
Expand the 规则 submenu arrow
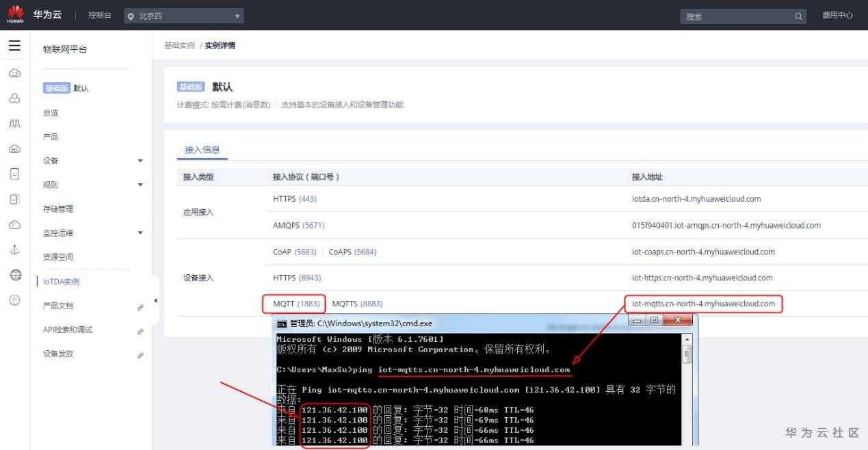(x=140, y=185)
